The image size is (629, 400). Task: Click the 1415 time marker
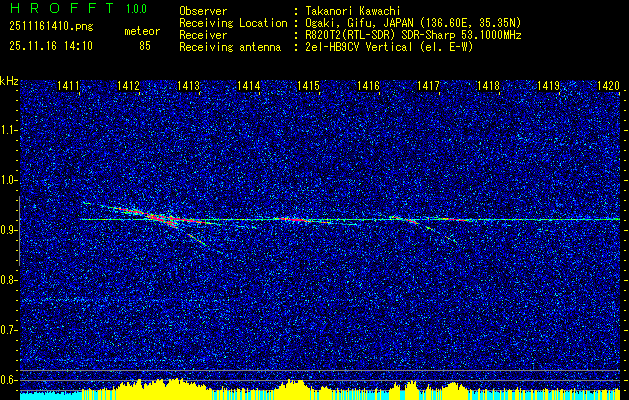(308, 85)
